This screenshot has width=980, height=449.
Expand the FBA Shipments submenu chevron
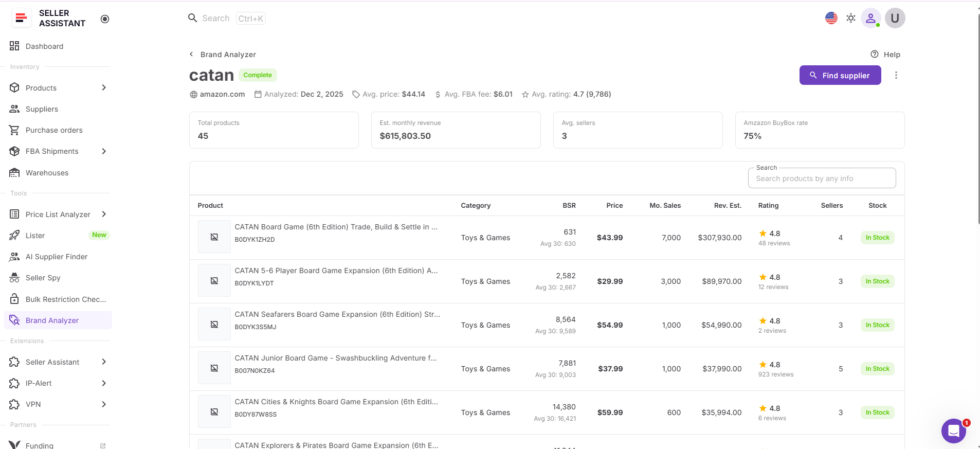pyautogui.click(x=104, y=151)
